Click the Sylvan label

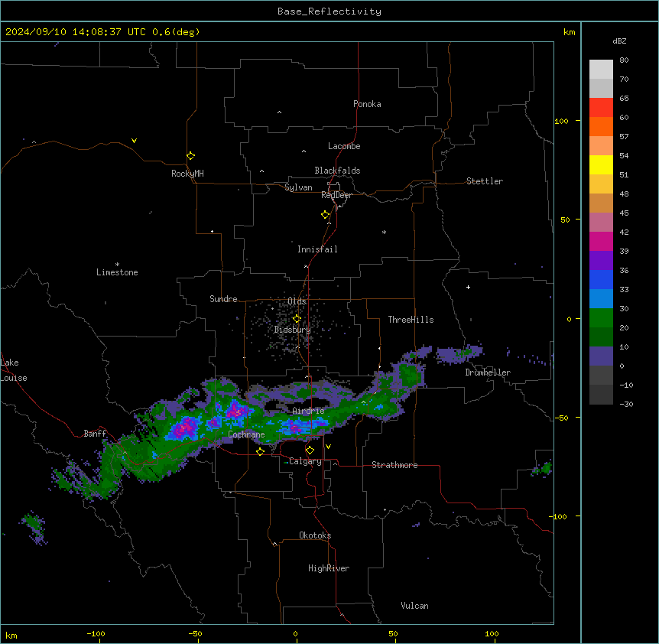click(x=298, y=187)
